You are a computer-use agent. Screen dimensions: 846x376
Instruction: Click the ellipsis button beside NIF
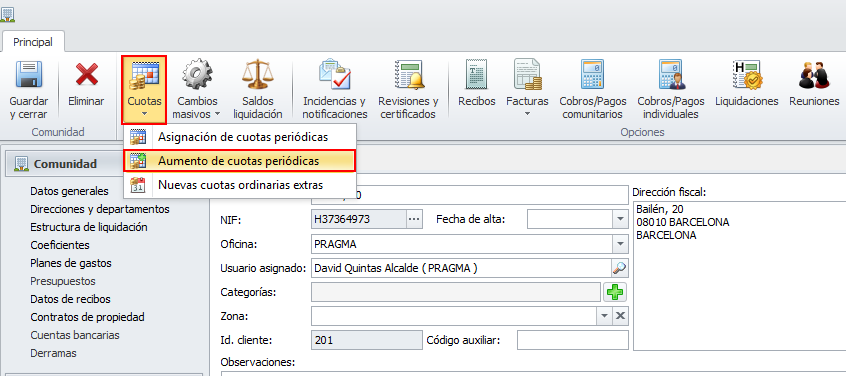tap(413, 220)
